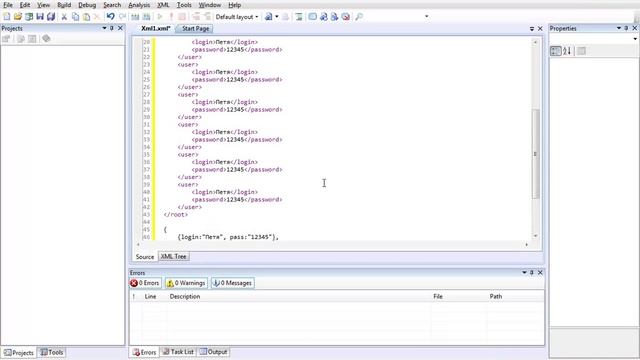This screenshot has height=360, width=640.
Task: Click the categorized view icon in Properties
Action: 556,51
